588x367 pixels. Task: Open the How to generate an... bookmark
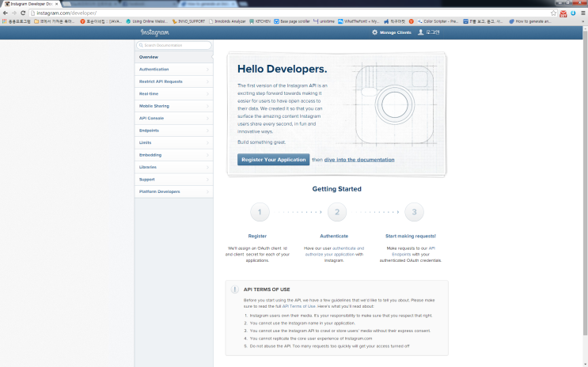click(530, 21)
